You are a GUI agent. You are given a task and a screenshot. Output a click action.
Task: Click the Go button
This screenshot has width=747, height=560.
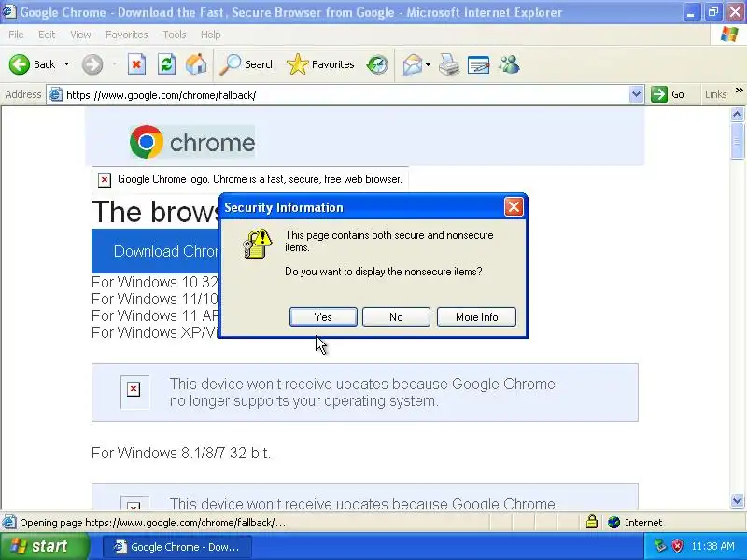click(669, 94)
